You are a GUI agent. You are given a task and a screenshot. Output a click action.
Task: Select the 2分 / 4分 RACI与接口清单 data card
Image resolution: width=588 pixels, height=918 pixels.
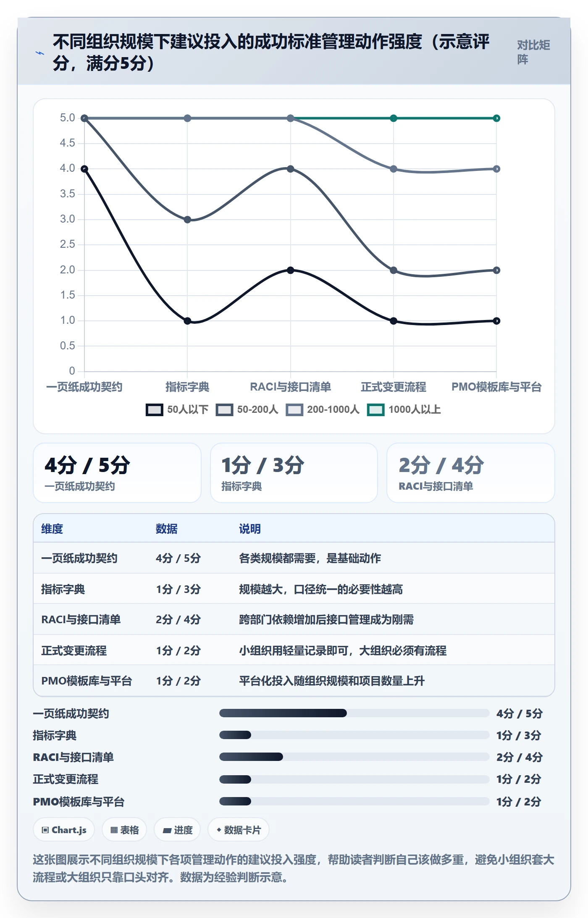(471, 473)
